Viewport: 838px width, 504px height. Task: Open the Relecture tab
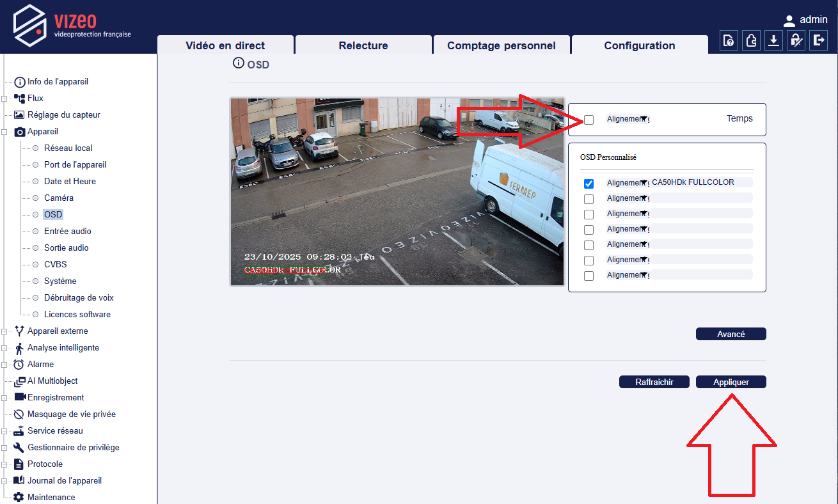pos(363,45)
